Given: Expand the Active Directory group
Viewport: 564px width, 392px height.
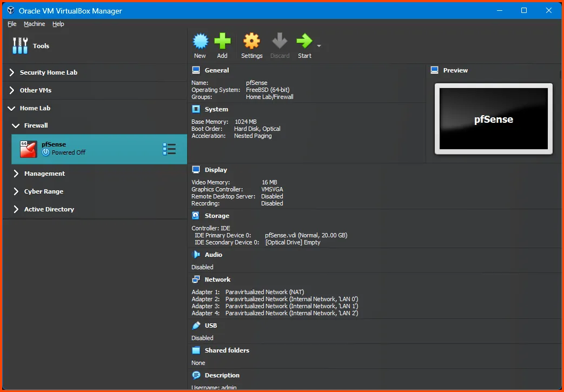Looking at the screenshot, I should (x=16, y=209).
